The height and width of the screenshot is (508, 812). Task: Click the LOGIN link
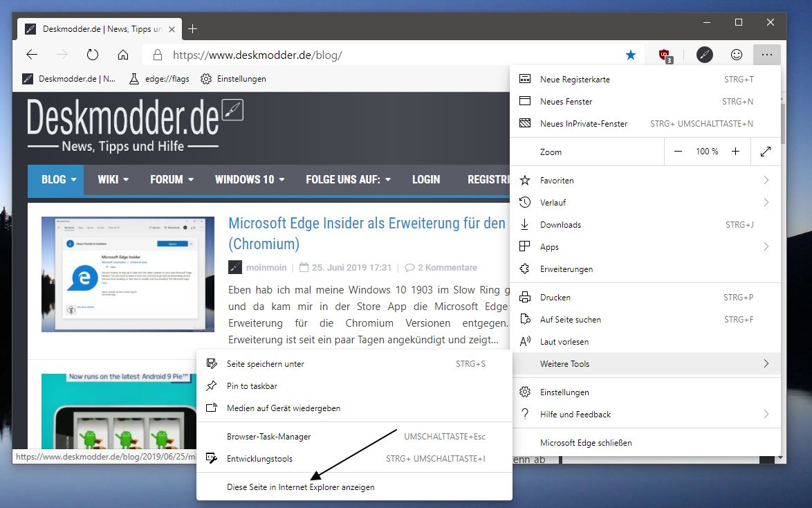(426, 180)
